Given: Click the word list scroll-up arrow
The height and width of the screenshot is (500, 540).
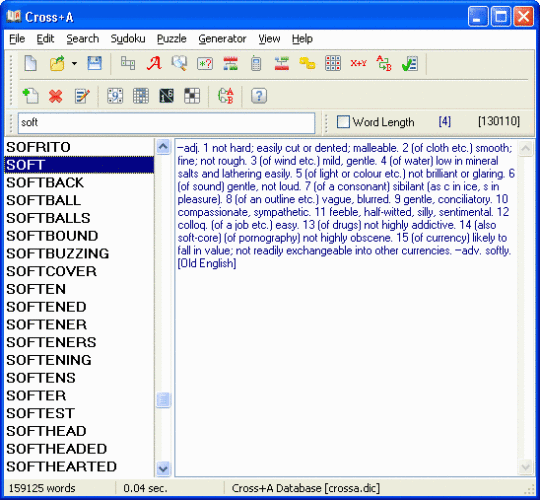Looking at the screenshot, I should 163,147.
